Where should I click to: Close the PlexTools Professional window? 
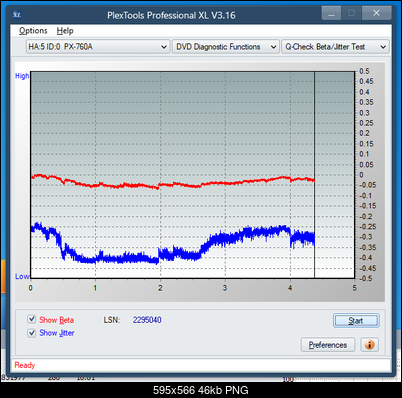(376, 13)
